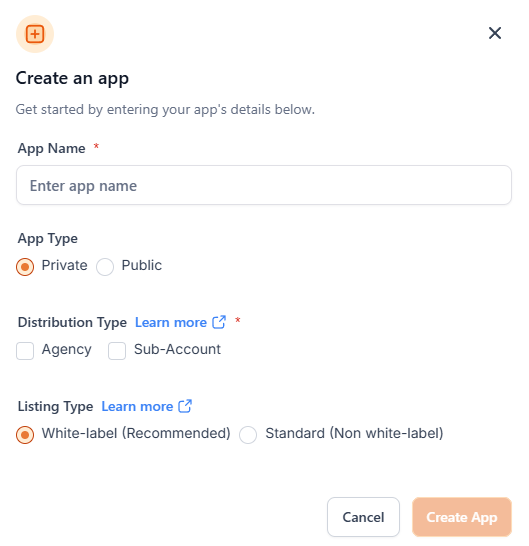The height and width of the screenshot is (546, 529).
Task: Select the Private app type radio
Action: pyautogui.click(x=25, y=267)
